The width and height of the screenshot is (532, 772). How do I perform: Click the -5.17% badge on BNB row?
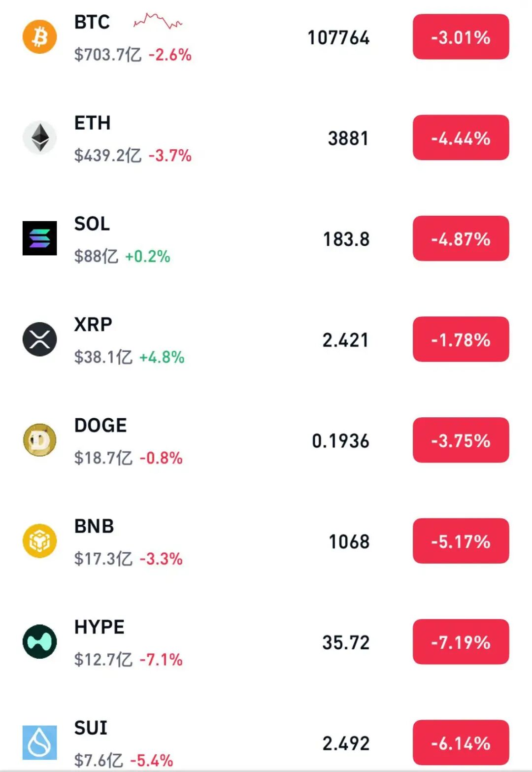(x=461, y=541)
